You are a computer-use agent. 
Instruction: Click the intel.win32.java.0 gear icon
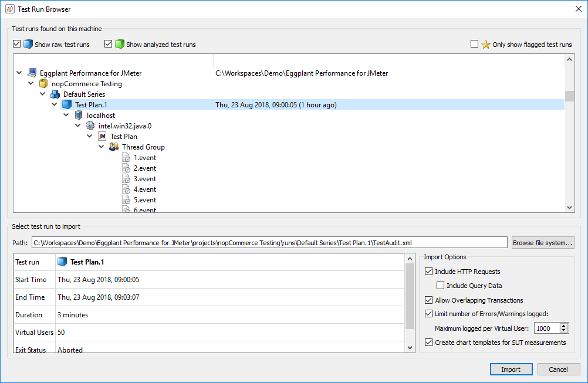pos(90,126)
